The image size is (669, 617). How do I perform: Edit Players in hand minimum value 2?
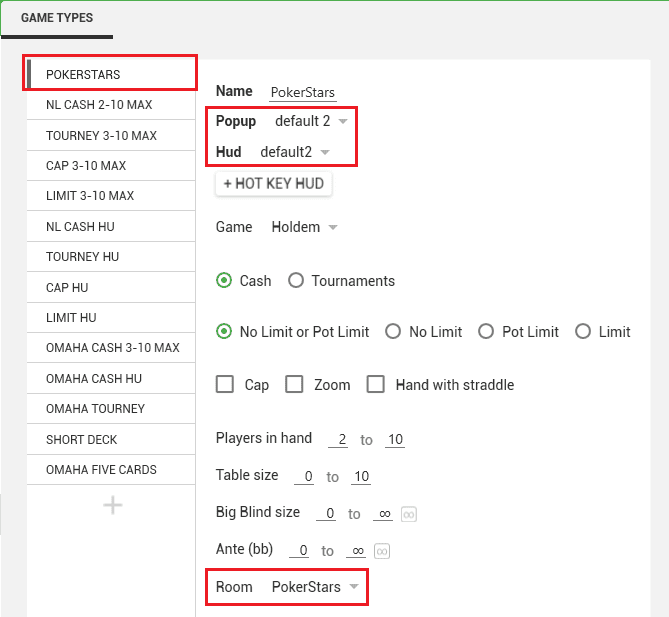(338, 439)
